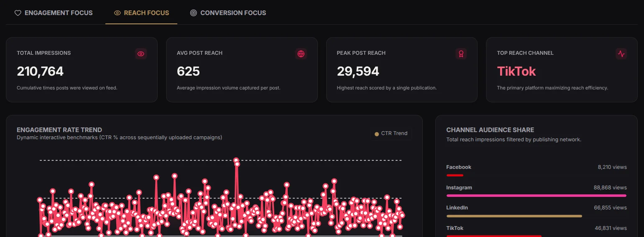Click the 66,855 views figure
The image size is (644, 237).
[610, 208]
